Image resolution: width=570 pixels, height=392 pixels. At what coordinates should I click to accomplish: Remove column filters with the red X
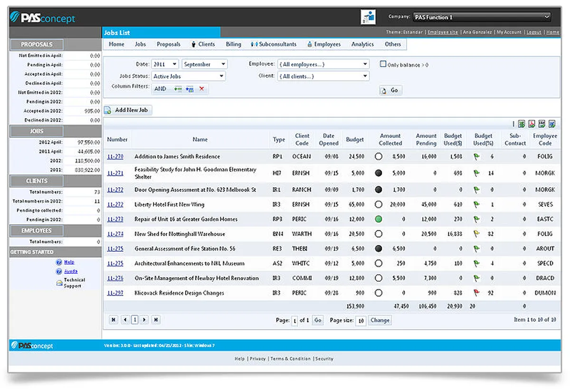pyautogui.click(x=201, y=89)
